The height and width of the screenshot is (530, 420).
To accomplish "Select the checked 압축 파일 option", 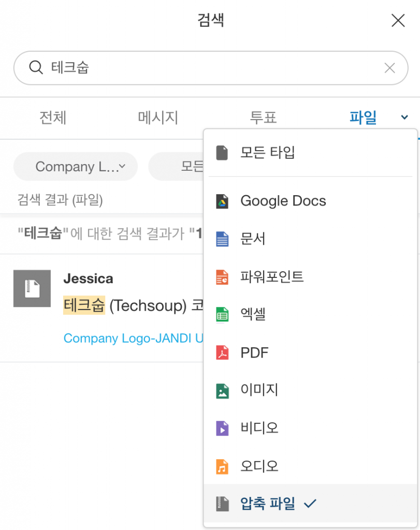I will point(268,503).
